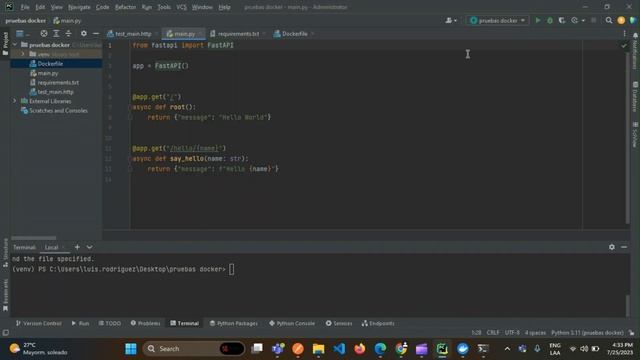Open Visual Studio Code from taskbar
Viewport: 640px width, 360px height.
click(x=339, y=349)
